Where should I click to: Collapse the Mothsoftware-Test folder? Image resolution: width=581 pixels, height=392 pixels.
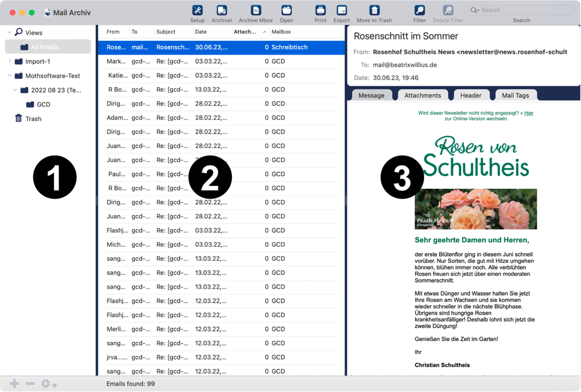9,75
